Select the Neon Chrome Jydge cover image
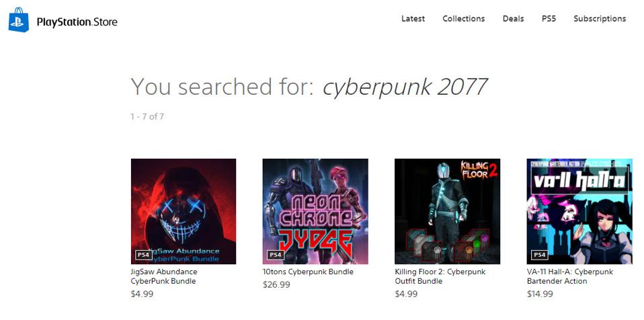The image size is (644, 320). 315,212
